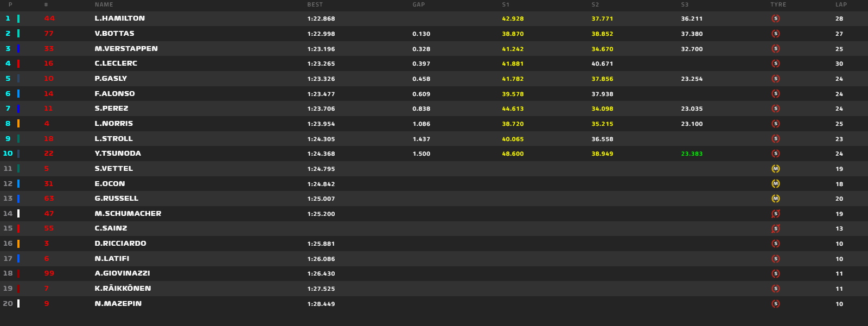Click the BEST column header
Image resolution: width=868 pixels, height=326 pixels.
pyautogui.click(x=315, y=4)
